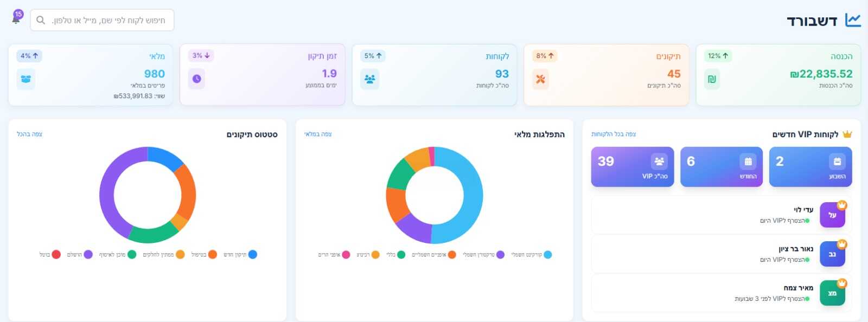The height and width of the screenshot is (322, 868).
Task: Click the shekel icon in the הכנסה card
Action: (x=712, y=79)
